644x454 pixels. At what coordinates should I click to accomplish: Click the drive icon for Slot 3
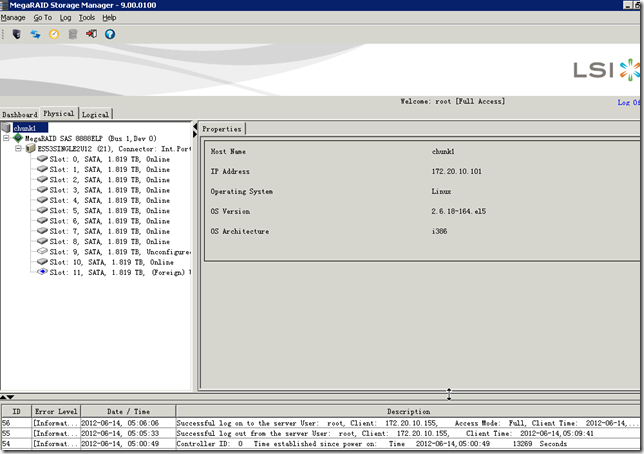[x=42, y=189]
